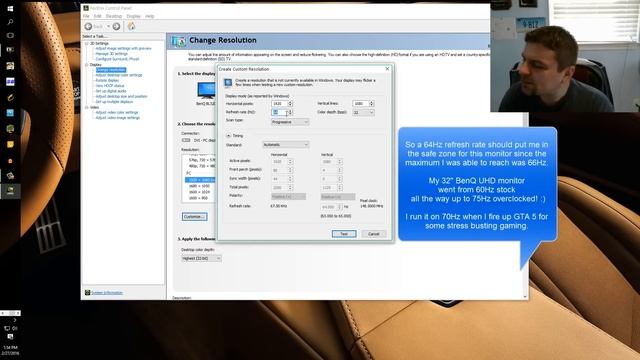Open the Timing Standard Automatic dropdown
640x360 pixels.
(285, 144)
